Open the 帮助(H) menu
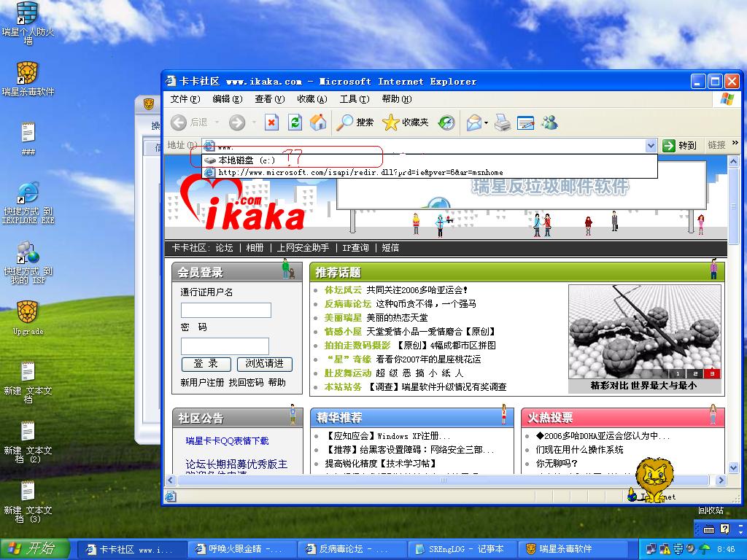Viewport: 747px width, 560px height. click(396, 99)
